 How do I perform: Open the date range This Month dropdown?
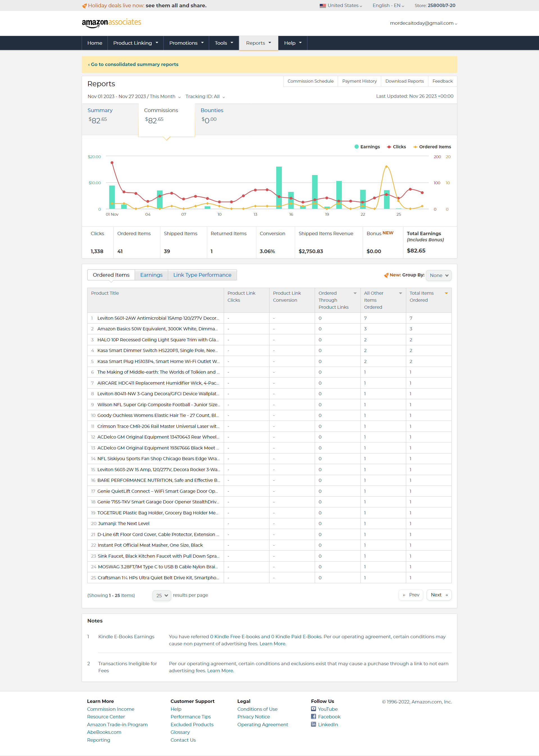tap(134, 96)
